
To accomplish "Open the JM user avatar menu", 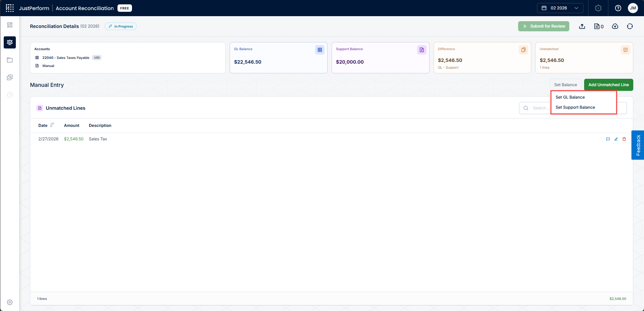I will [633, 8].
